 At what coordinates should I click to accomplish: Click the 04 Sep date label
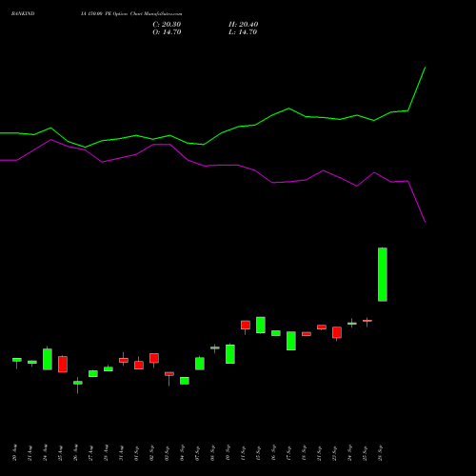(x=182, y=452)
